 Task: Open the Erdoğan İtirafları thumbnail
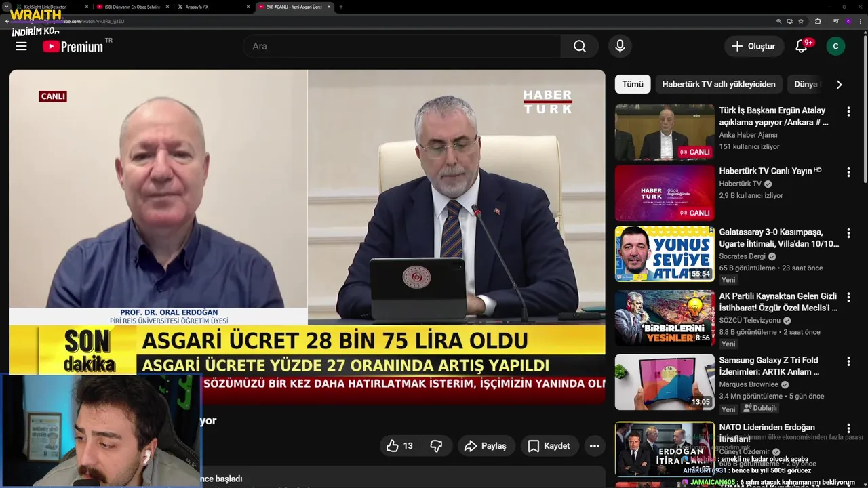coord(665,449)
